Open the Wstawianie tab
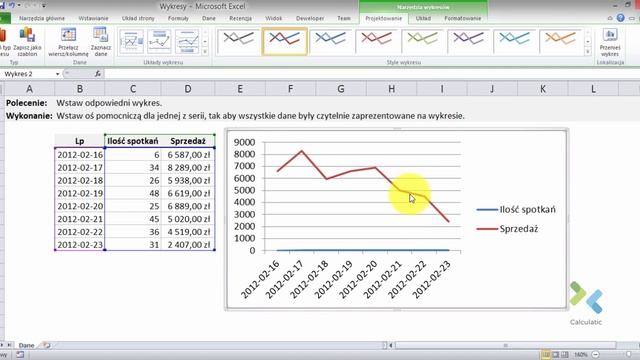Viewport: 640px width, 360px height. click(x=93, y=18)
